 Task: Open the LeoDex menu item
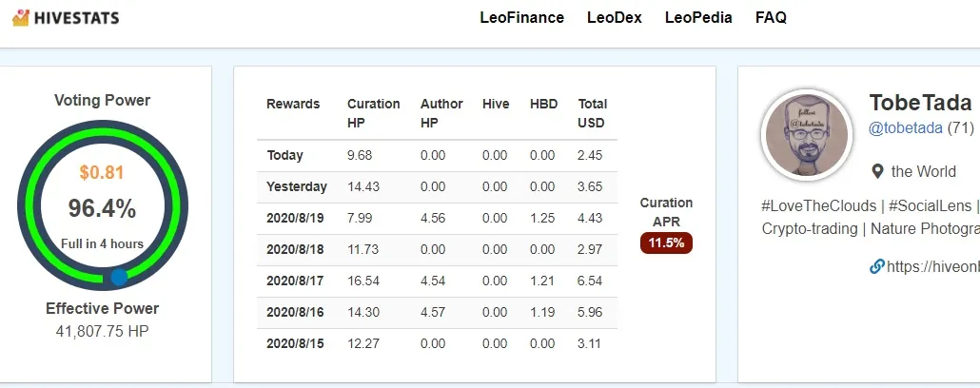[x=615, y=17]
